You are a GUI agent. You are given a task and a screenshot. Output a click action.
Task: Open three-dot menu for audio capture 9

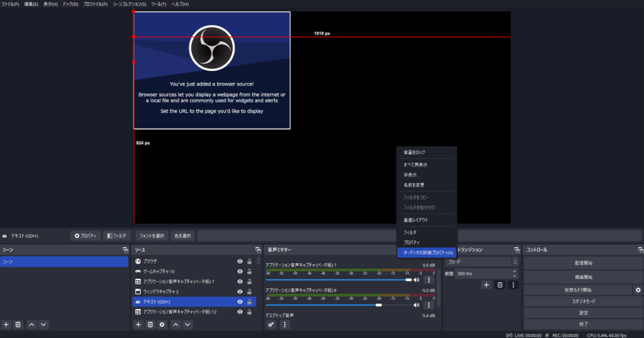tap(429, 305)
